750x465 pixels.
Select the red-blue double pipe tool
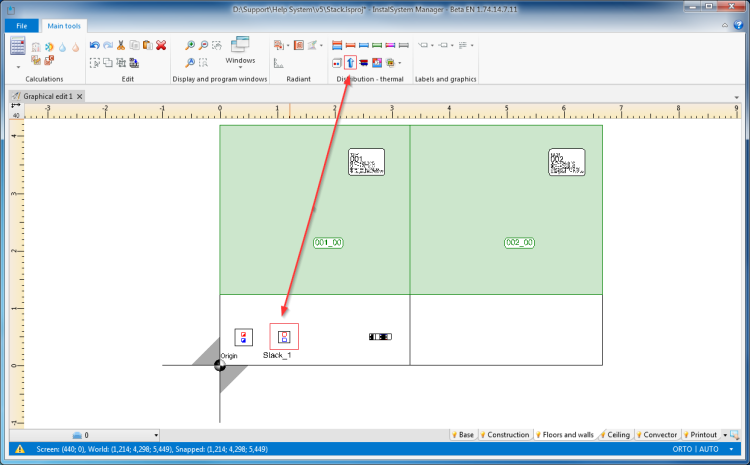[337, 45]
